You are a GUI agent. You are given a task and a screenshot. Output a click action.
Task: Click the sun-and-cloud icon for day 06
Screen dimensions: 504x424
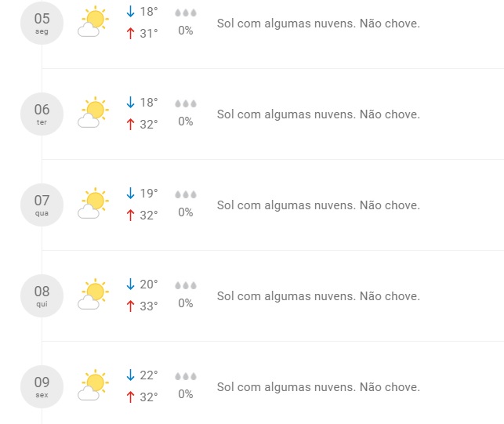[93, 112]
